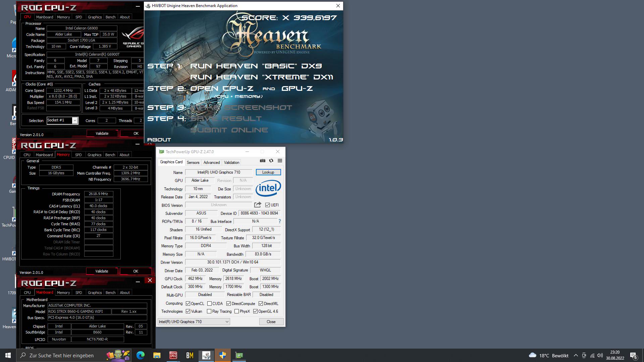Click Lookup button in GPU-Z

coord(268,172)
